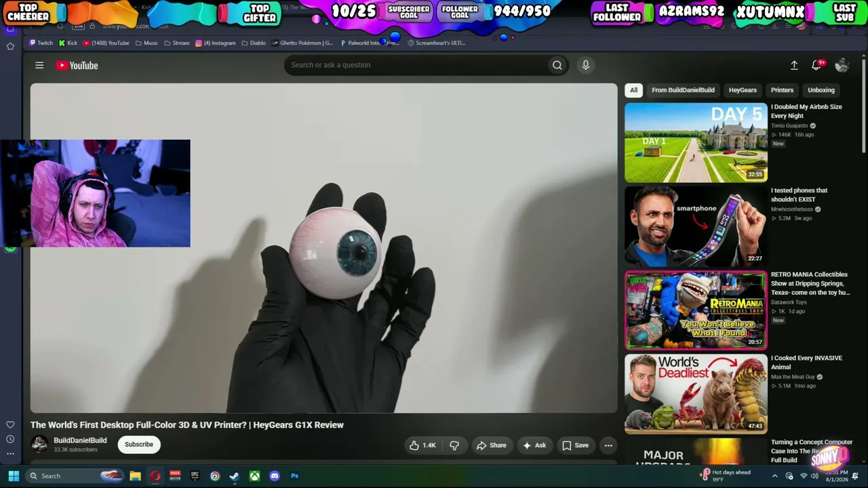Viewport: 868px width, 488px height.
Task: Open 'RETRO MANIA Collectibles Show' title
Action: (810, 283)
